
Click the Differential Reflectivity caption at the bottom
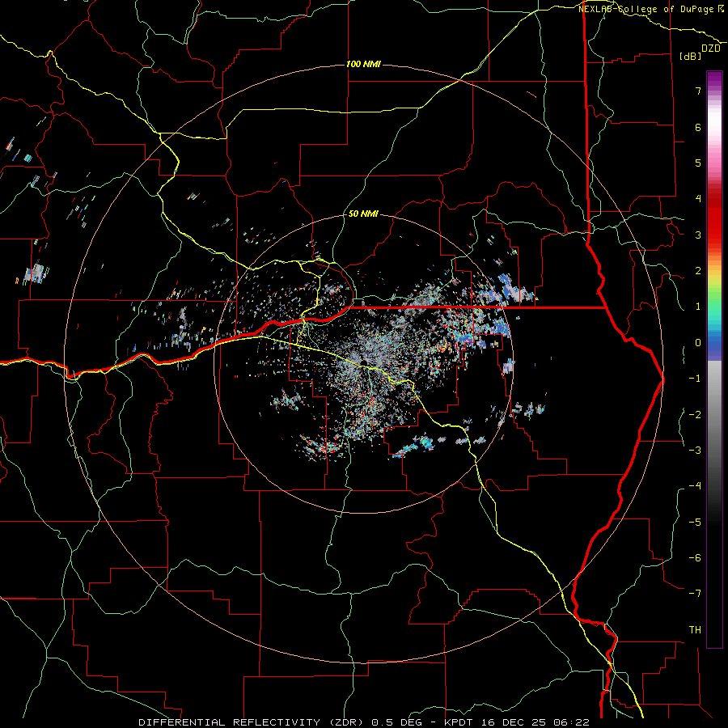364,722
